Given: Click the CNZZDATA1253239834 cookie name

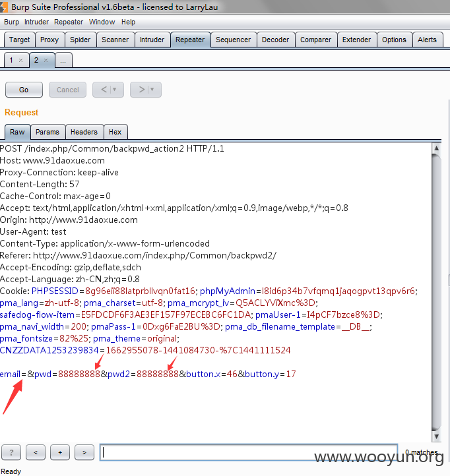Looking at the screenshot, I should pyautogui.click(x=49, y=350).
